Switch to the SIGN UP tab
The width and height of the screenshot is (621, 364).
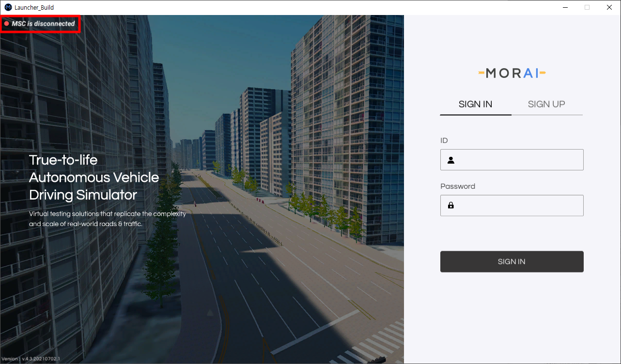(x=546, y=104)
